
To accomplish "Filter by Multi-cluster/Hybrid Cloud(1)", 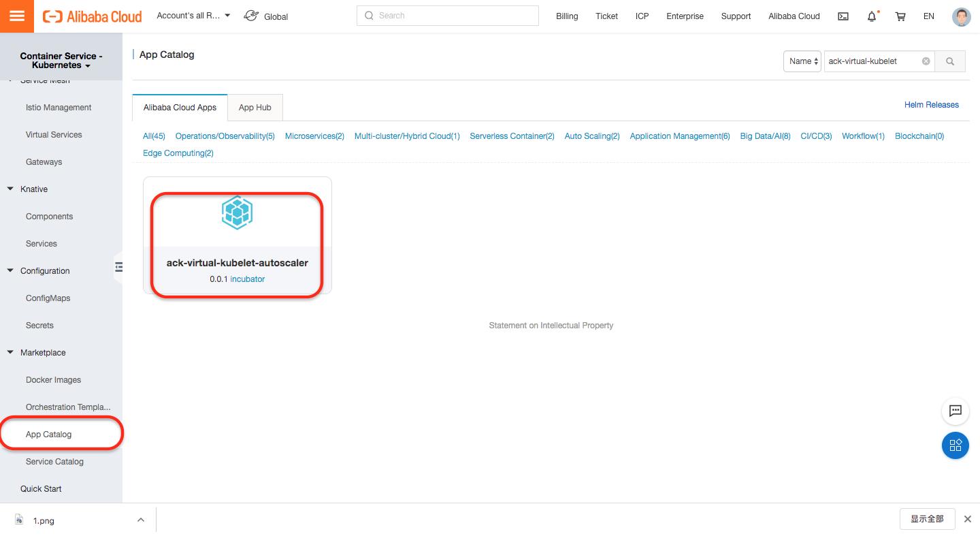I will coord(407,136).
